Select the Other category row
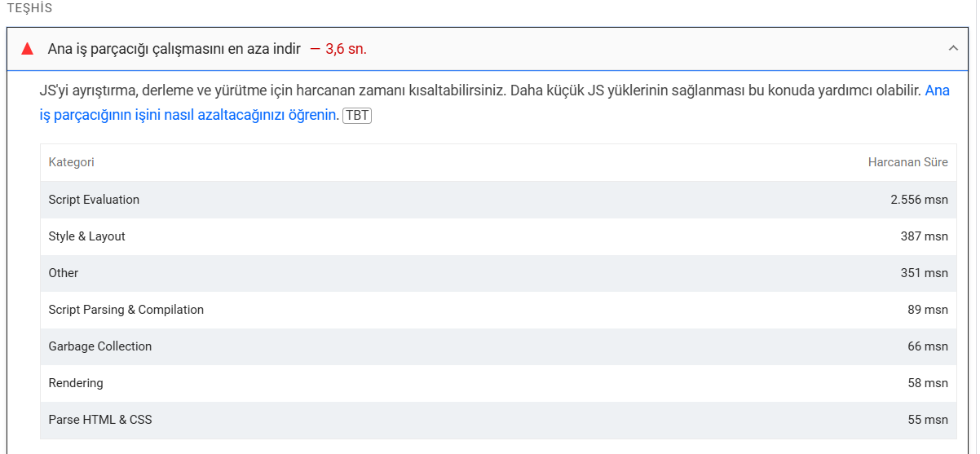Viewport: 980px width, 454px height. point(498,273)
